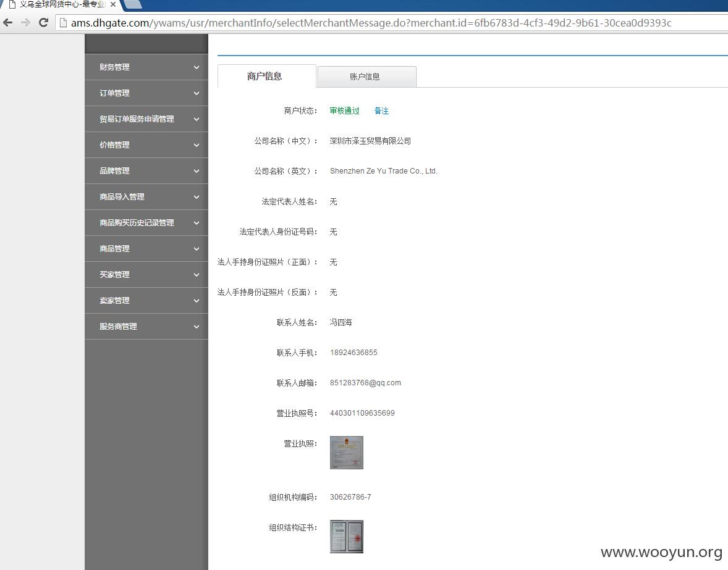Select the organization code 30626786-7
This screenshot has width=728, height=570.
click(x=350, y=497)
